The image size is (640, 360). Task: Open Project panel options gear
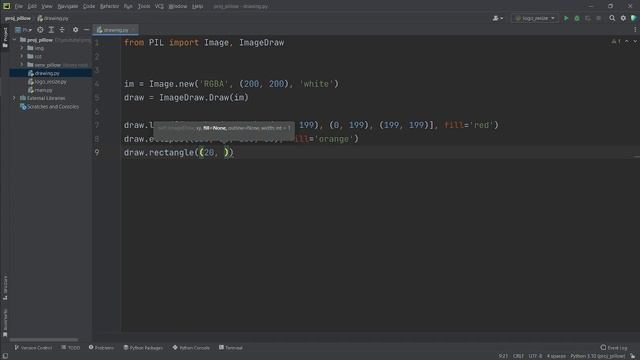(76, 30)
